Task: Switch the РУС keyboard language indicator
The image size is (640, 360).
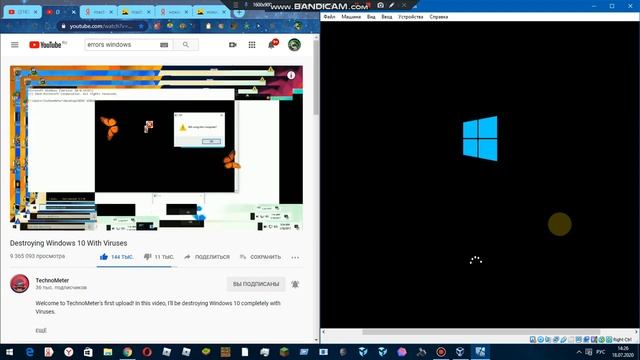Action: pyautogui.click(x=600, y=352)
